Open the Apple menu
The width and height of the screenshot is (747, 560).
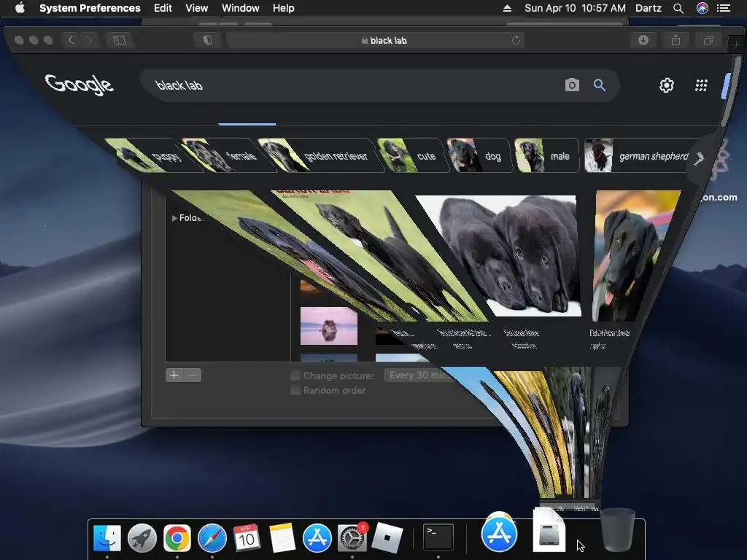tap(20, 8)
